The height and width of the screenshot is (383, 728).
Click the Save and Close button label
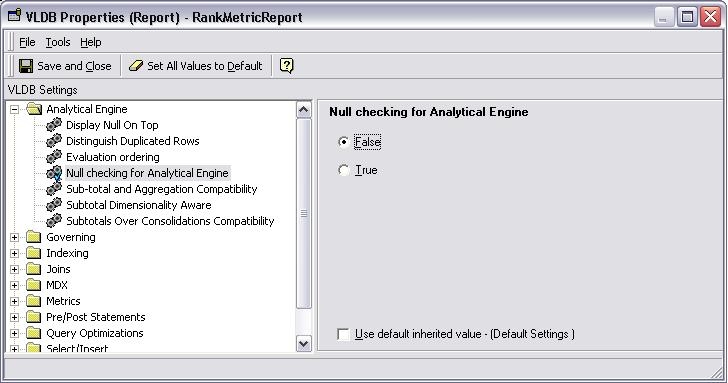click(x=74, y=66)
